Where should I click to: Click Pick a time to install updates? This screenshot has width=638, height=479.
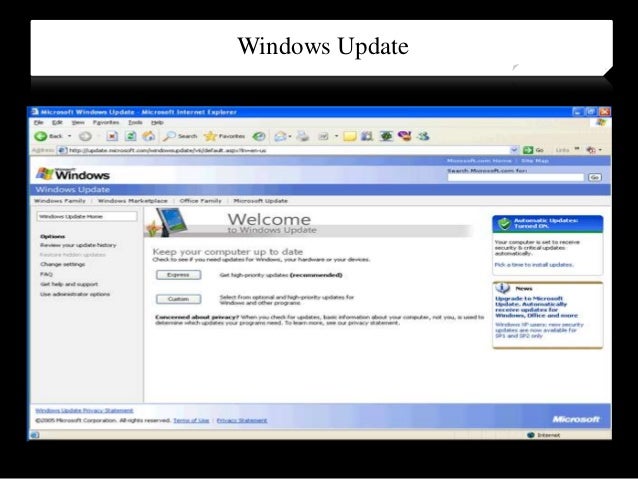pyautogui.click(x=534, y=265)
